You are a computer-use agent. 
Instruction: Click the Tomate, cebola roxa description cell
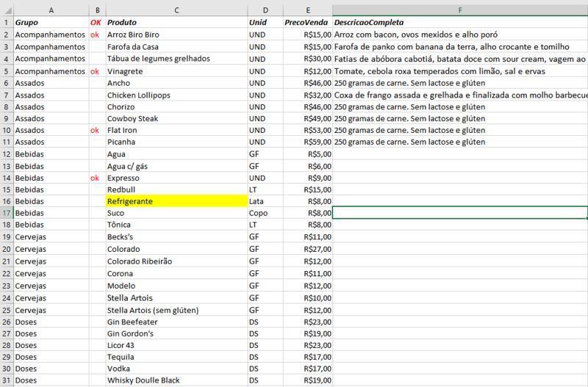click(x=460, y=71)
